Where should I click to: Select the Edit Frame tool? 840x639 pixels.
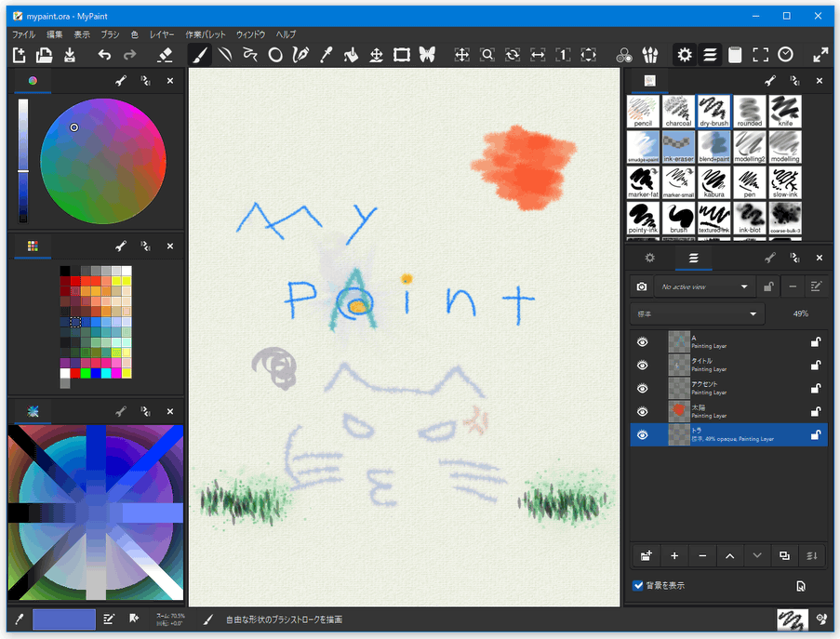pyautogui.click(x=402, y=55)
